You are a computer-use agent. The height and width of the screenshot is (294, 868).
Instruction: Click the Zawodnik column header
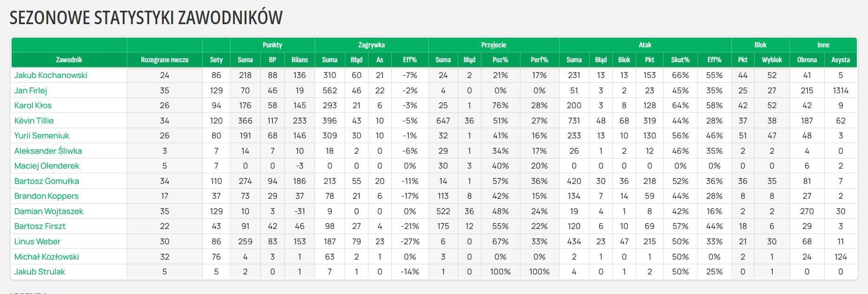click(x=69, y=60)
